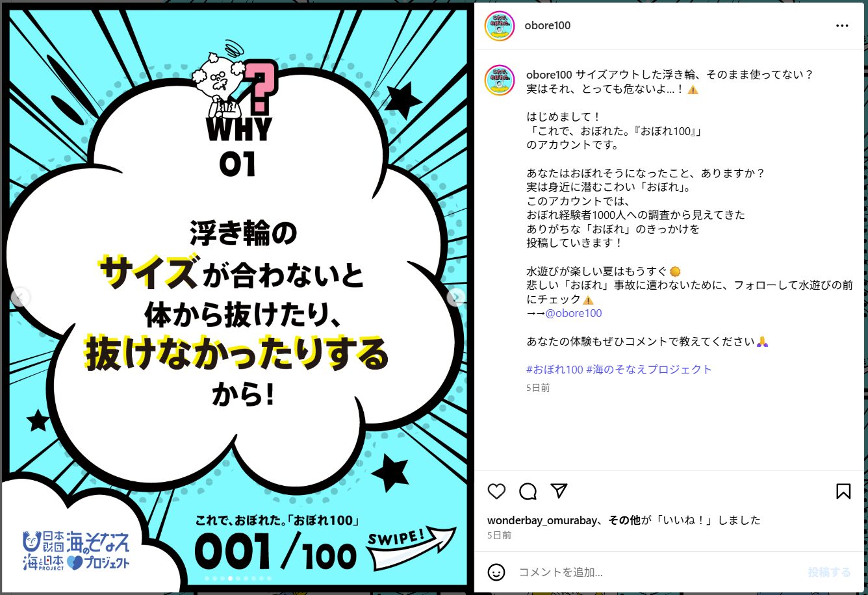The width and height of the screenshot is (868, 595).
Task: Go to the next carousel slide arrow
Action: pos(457,297)
